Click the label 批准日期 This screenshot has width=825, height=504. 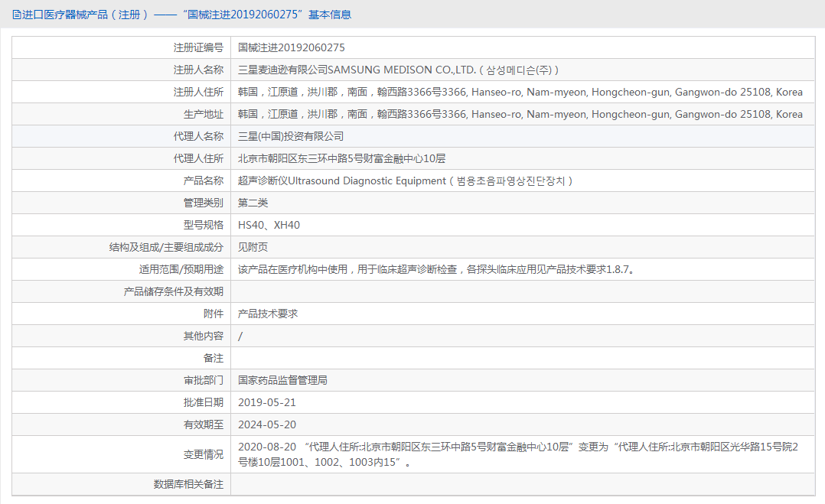pos(203,402)
